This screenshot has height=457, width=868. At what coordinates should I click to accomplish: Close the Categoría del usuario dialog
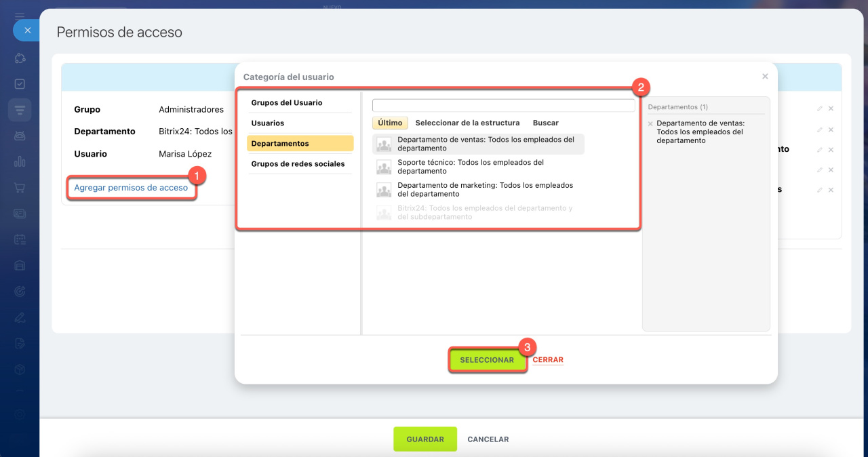click(x=765, y=77)
